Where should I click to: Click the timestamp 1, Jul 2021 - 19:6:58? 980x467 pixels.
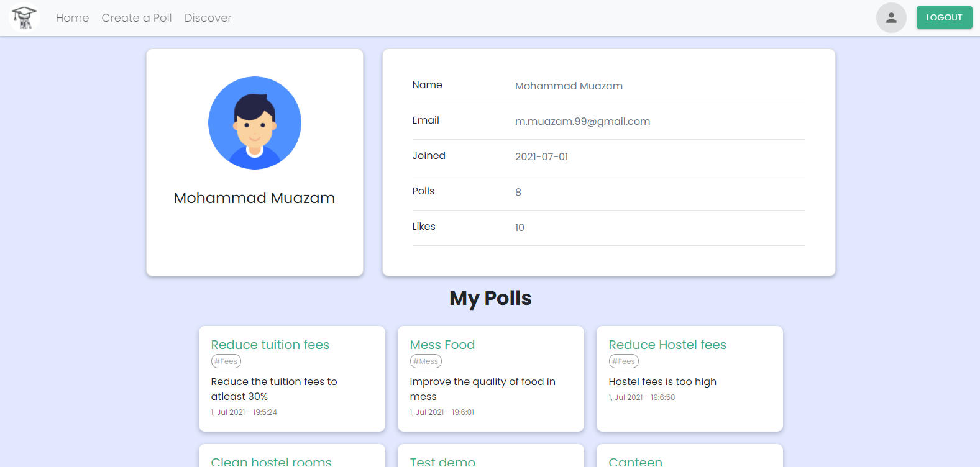pos(642,397)
